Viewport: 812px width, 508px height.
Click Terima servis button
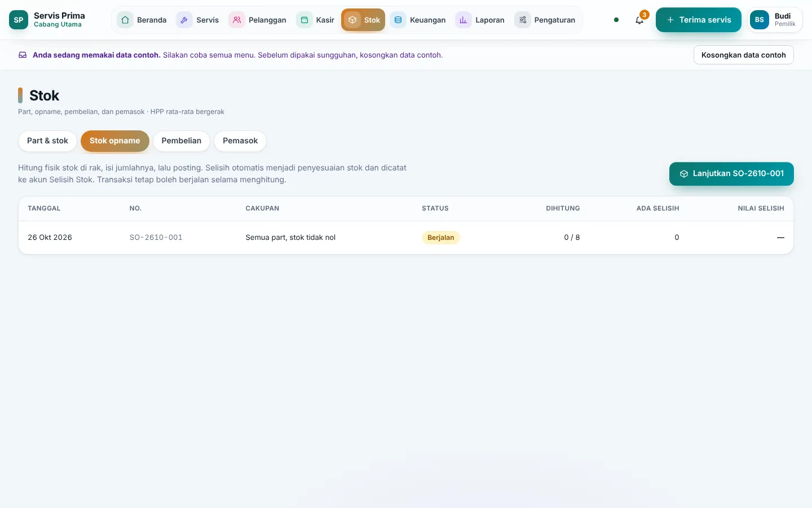[699, 20]
